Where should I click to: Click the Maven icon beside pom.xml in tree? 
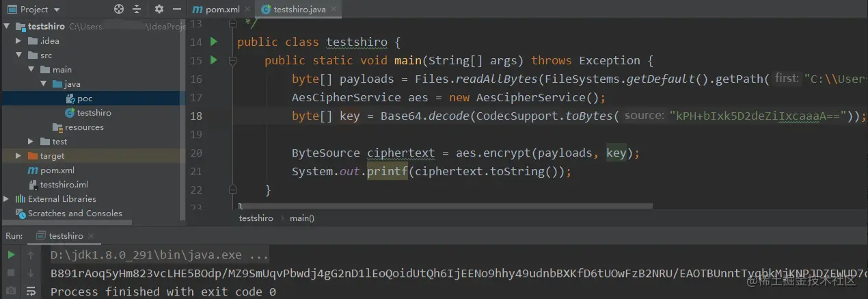point(33,170)
